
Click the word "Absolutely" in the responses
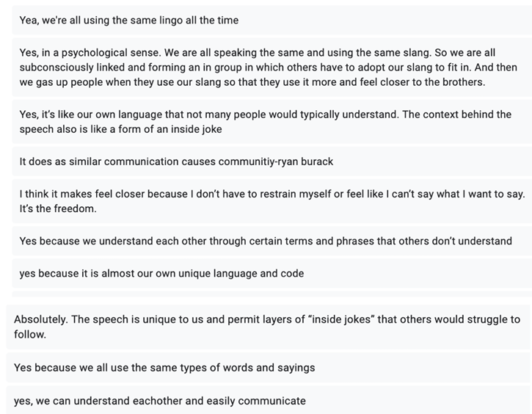tap(41, 319)
